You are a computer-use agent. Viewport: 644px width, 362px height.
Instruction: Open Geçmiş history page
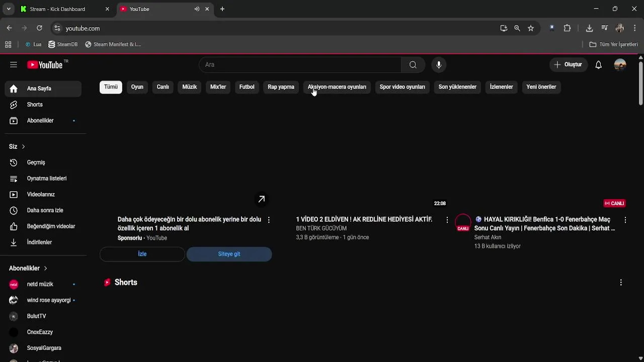tap(43, 162)
